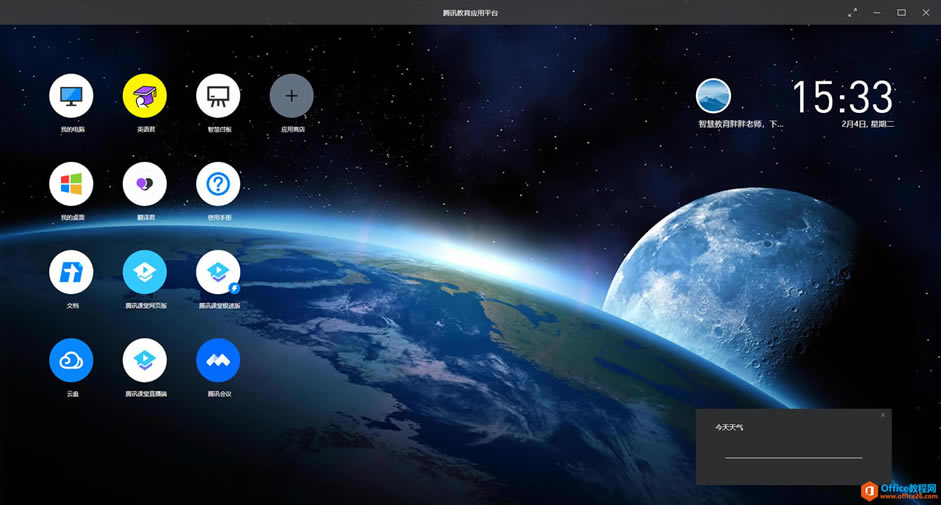The width and height of the screenshot is (941, 505).
Task: Click the teacher profile avatar picture
Action: click(713, 95)
